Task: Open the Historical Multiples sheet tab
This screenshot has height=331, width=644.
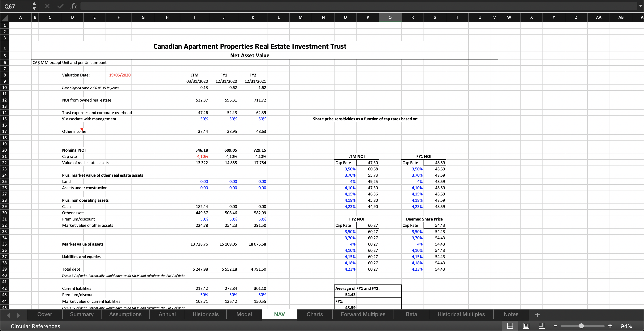Action: (461, 314)
